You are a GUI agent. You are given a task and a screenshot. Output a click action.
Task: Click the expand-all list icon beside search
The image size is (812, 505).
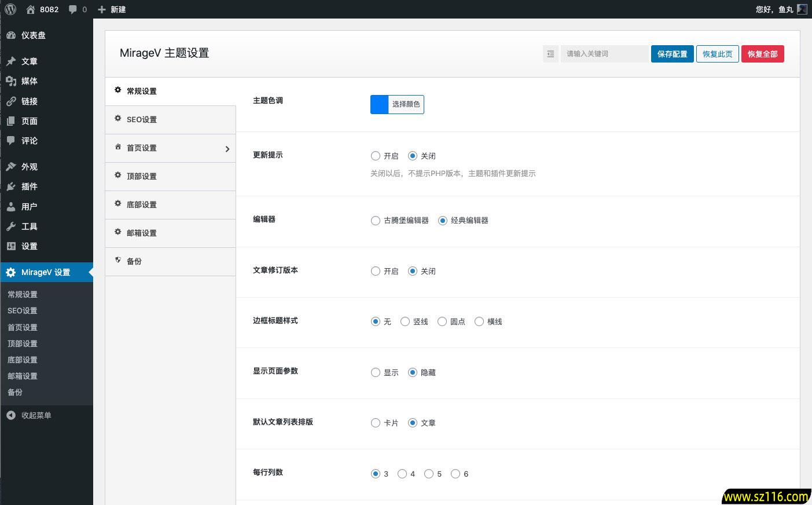[550, 54]
